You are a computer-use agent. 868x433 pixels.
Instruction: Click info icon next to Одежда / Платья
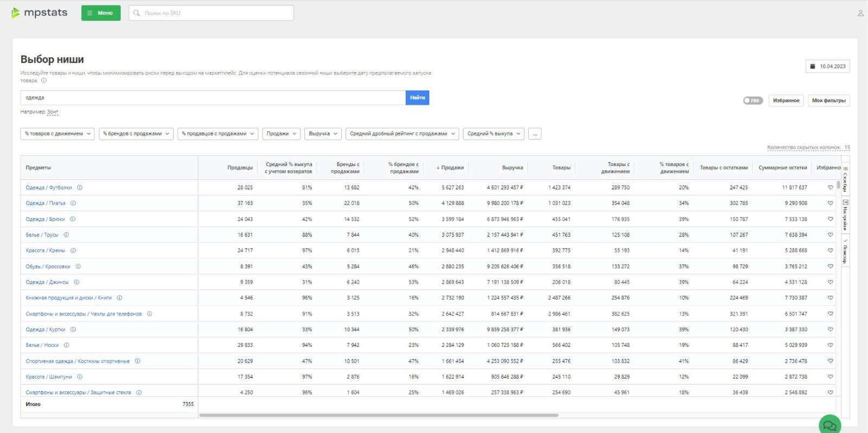(x=73, y=203)
